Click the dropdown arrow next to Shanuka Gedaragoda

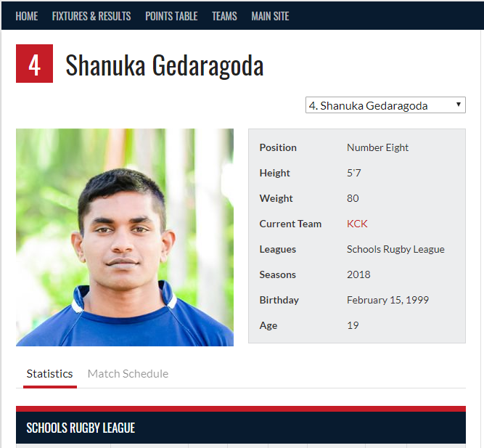click(459, 105)
